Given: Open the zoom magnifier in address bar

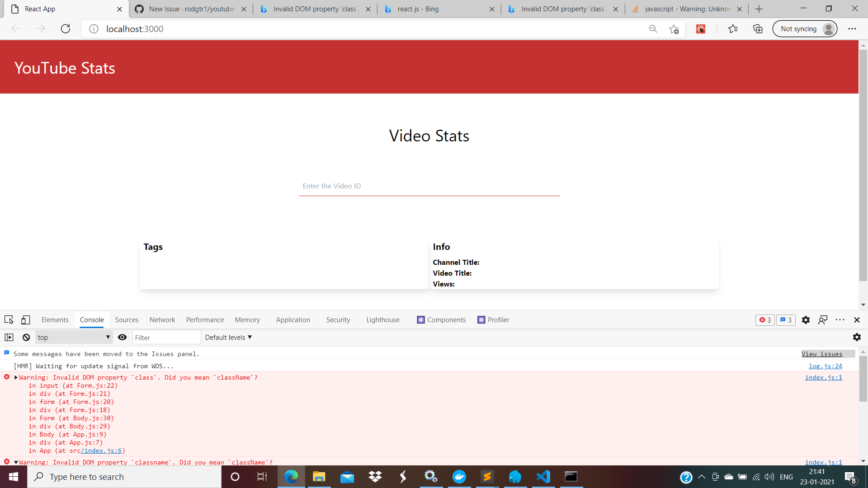Looking at the screenshot, I should point(653,29).
